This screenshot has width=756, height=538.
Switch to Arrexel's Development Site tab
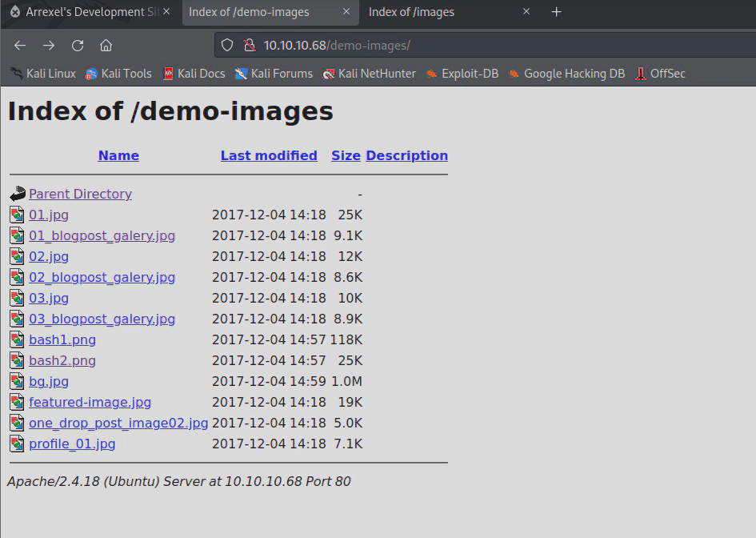point(88,12)
